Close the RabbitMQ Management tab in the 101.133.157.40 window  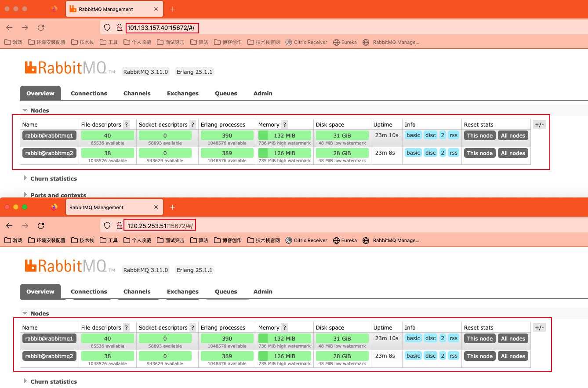[156, 9]
